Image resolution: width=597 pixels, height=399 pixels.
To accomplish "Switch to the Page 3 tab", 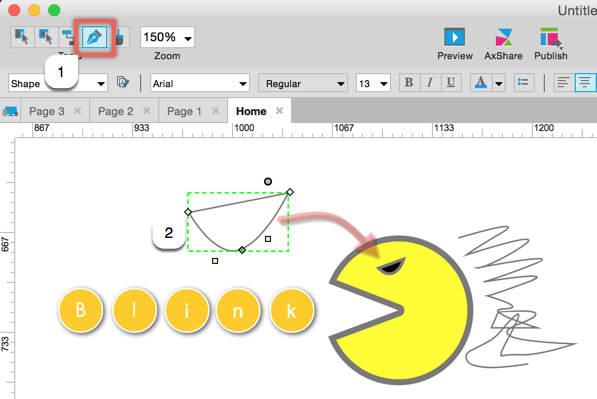I will [x=46, y=111].
